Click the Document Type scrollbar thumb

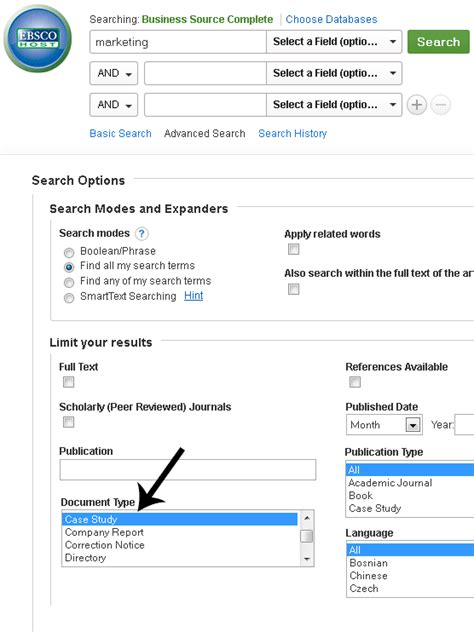click(307, 536)
